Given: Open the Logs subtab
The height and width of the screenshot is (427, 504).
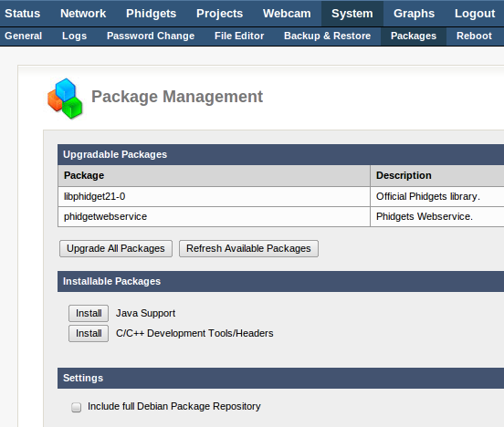Looking at the screenshot, I should (74, 36).
